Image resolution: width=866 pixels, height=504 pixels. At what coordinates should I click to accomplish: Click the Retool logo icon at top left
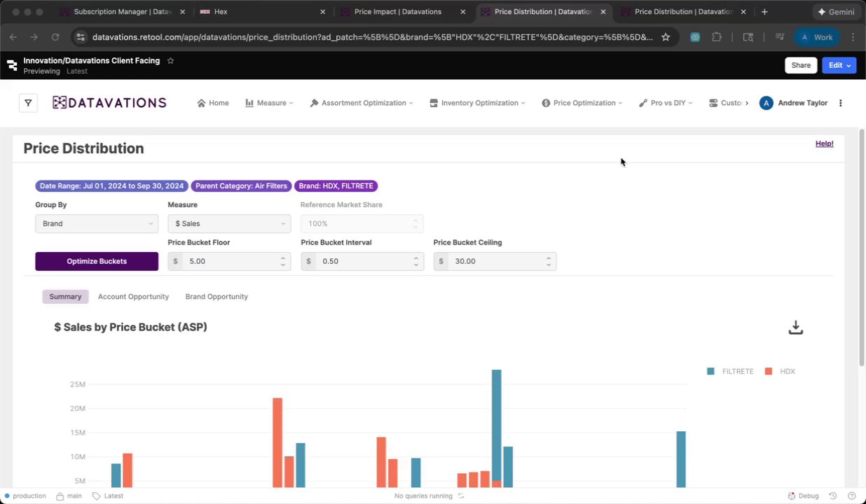click(x=12, y=65)
